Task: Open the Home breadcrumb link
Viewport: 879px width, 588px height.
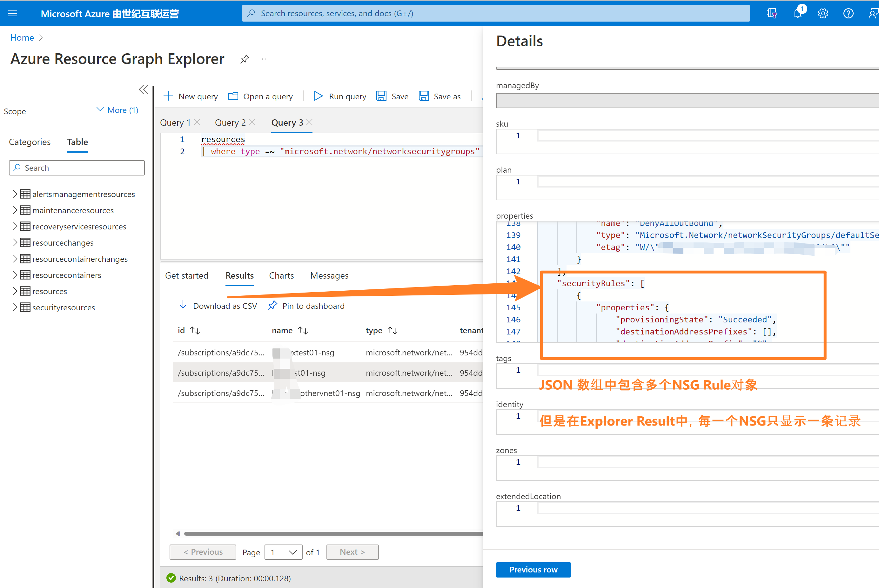Action: tap(22, 37)
